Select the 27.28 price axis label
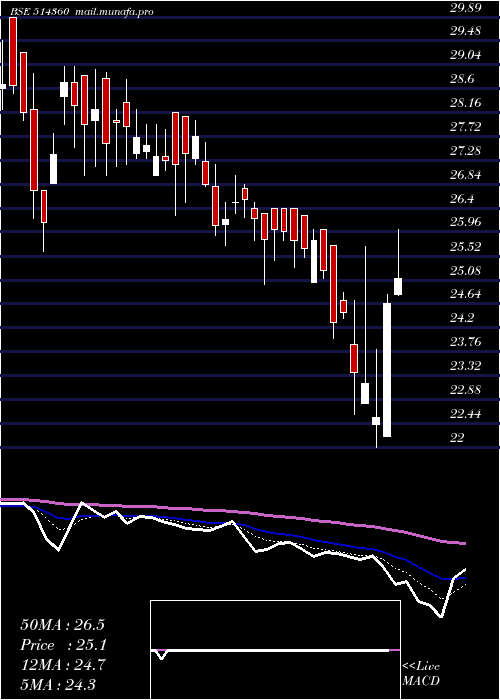500x700 pixels. pos(466,151)
